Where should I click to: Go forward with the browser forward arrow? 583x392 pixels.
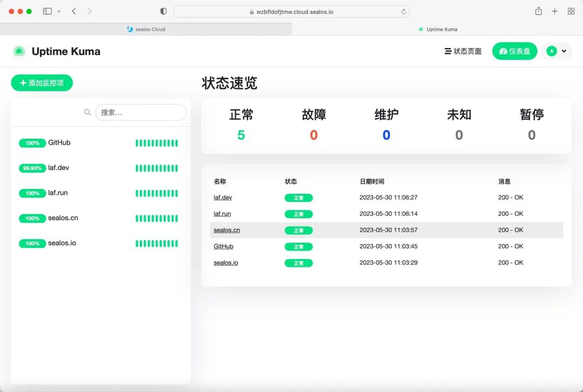(89, 11)
